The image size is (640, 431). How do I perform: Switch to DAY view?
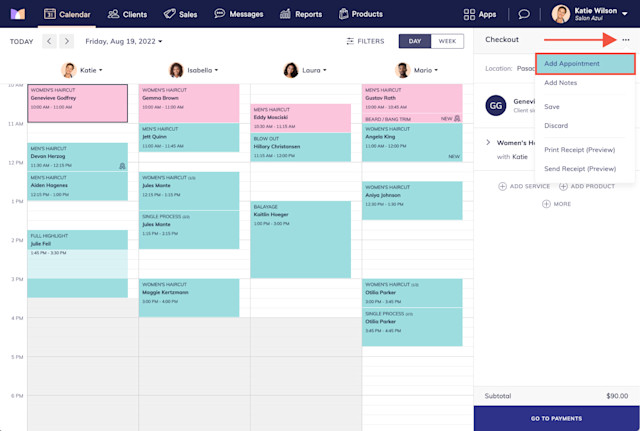415,41
